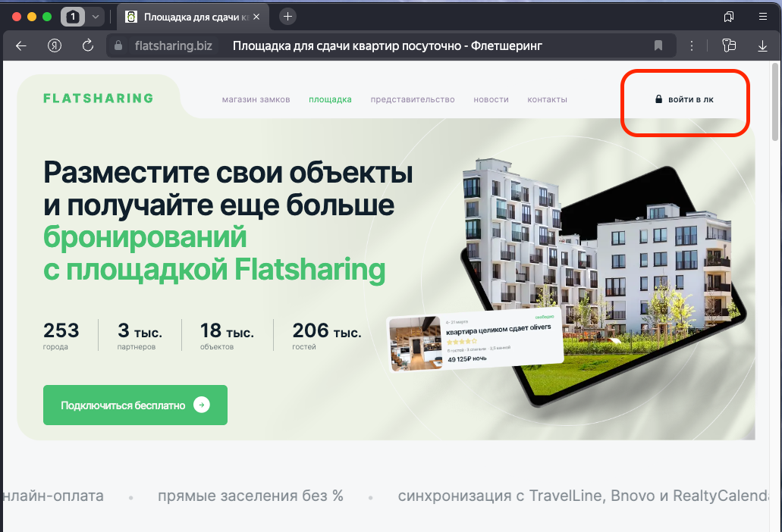Image resolution: width=782 pixels, height=532 pixels.
Task: Open the downloads icon in toolbar
Action: click(762, 46)
